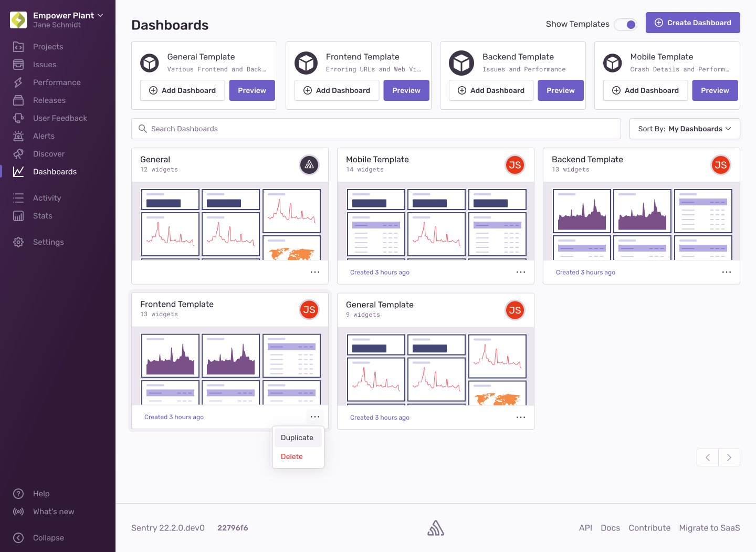
Task: Go to Performance lightning icon
Action: coord(18,82)
